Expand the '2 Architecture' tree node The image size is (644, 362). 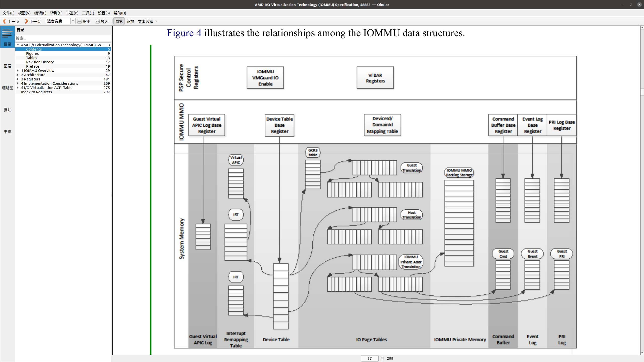tap(18, 75)
